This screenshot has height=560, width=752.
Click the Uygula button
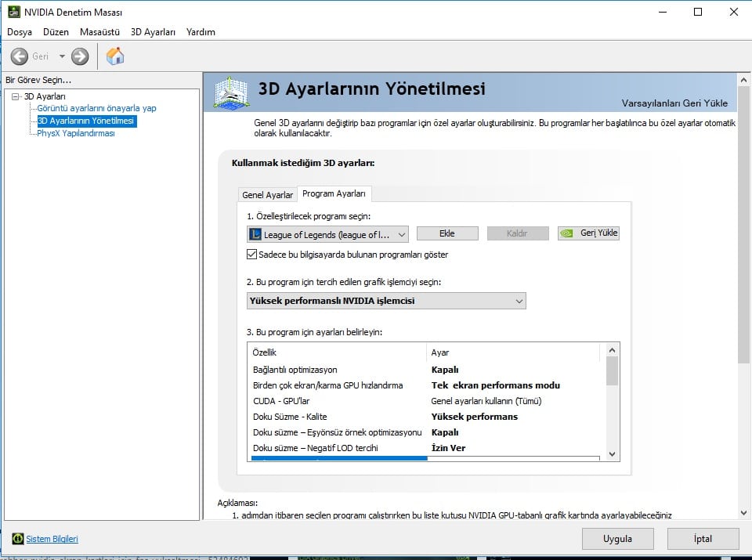(618, 539)
